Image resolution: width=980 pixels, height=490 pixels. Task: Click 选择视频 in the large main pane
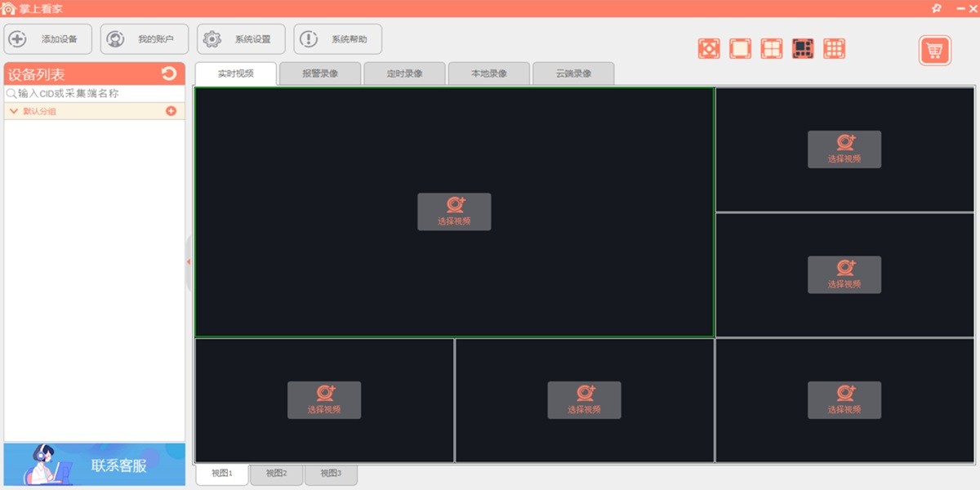click(454, 212)
